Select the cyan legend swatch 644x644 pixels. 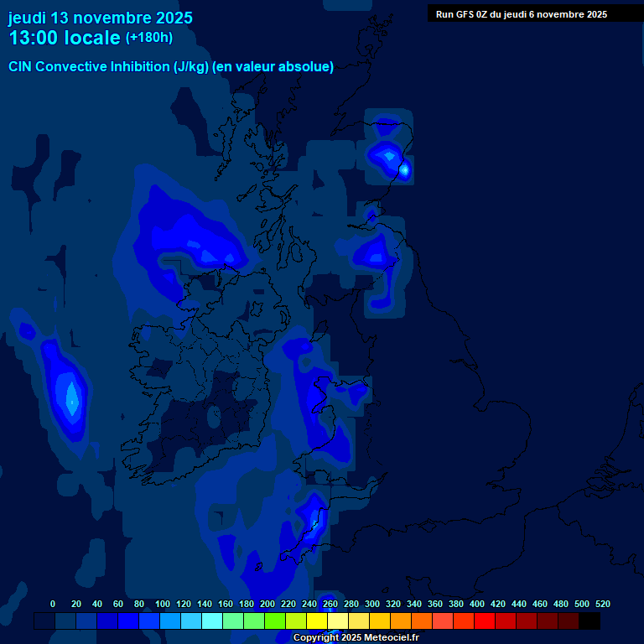pyautogui.click(x=212, y=621)
